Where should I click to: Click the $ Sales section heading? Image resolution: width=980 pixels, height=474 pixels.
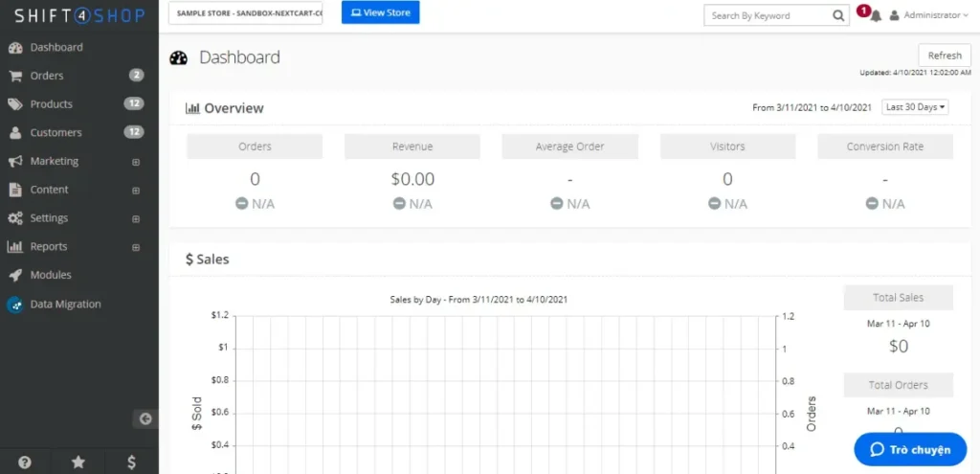[208, 259]
